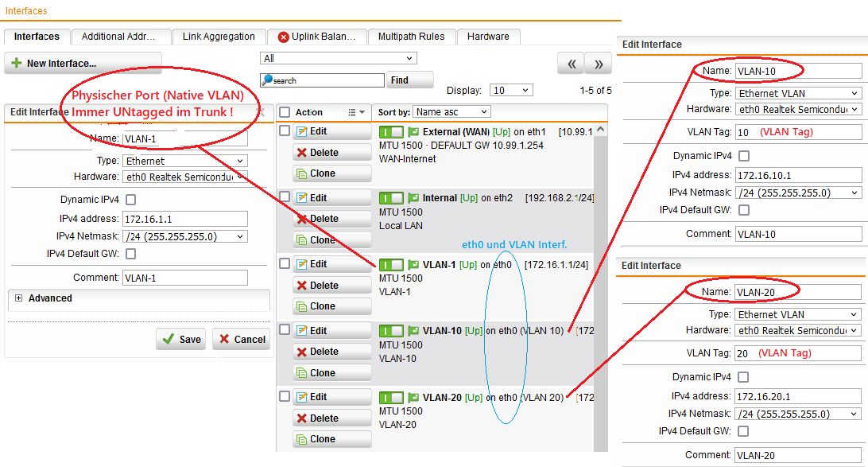Screen dimensions: 868x467
Task: Open the Display count dropdown showing 10
Action: (512, 91)
